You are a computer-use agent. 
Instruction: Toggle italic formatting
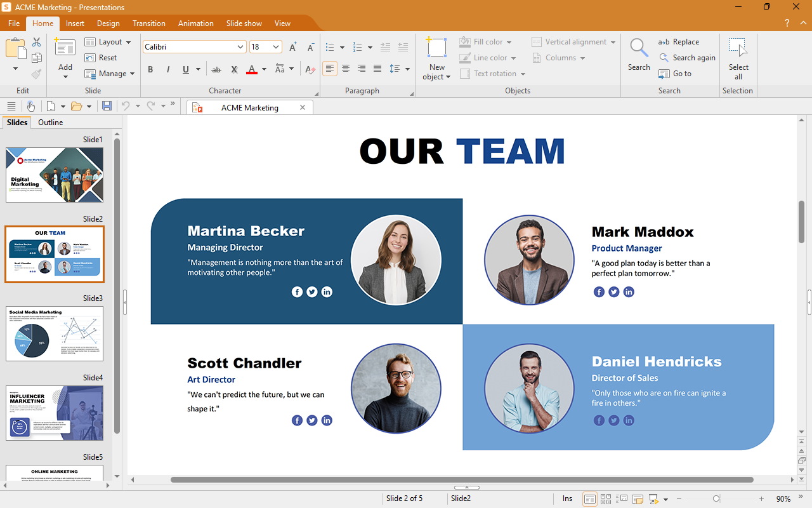coord(168,70)
